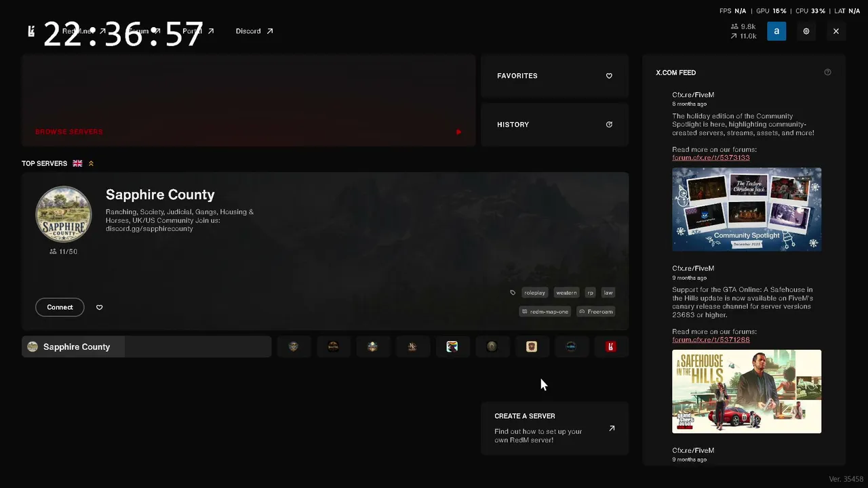The image size is (868, 488).
Task: Open the blue "a" user account button
Action: 776,31
